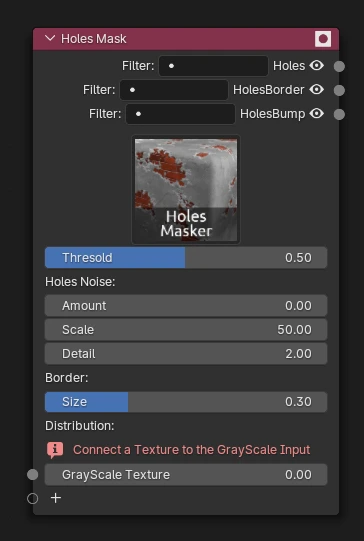364x541 pixels.
Task: Click the Filter field for Holes
Action: pos(213,66)
